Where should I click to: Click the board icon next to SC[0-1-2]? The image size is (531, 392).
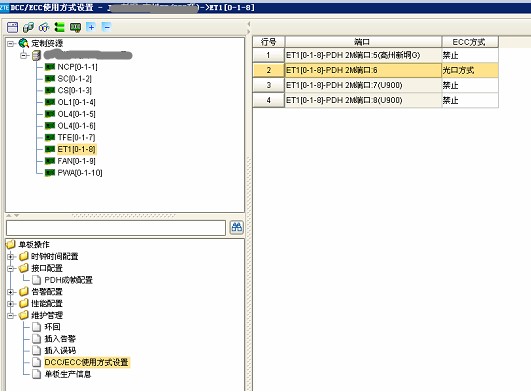tap(50, 79)
